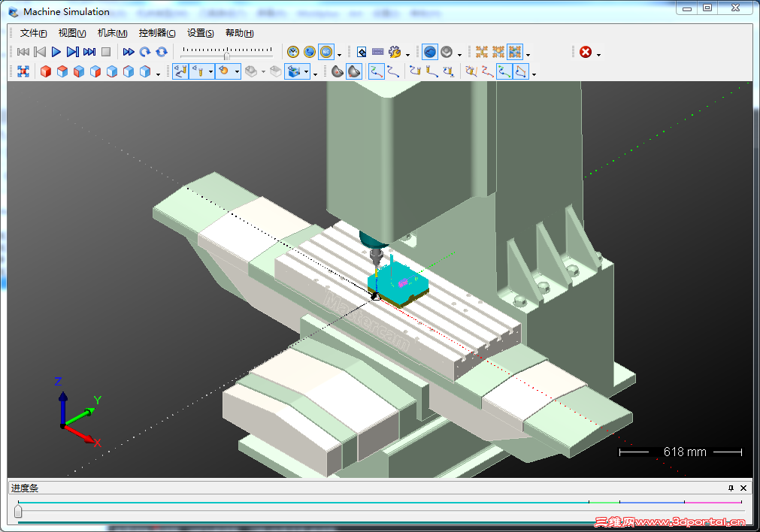Open the gear-and-wrench options icon
The width and height of the screenshot is (760, 532).
tap(395, 52)
